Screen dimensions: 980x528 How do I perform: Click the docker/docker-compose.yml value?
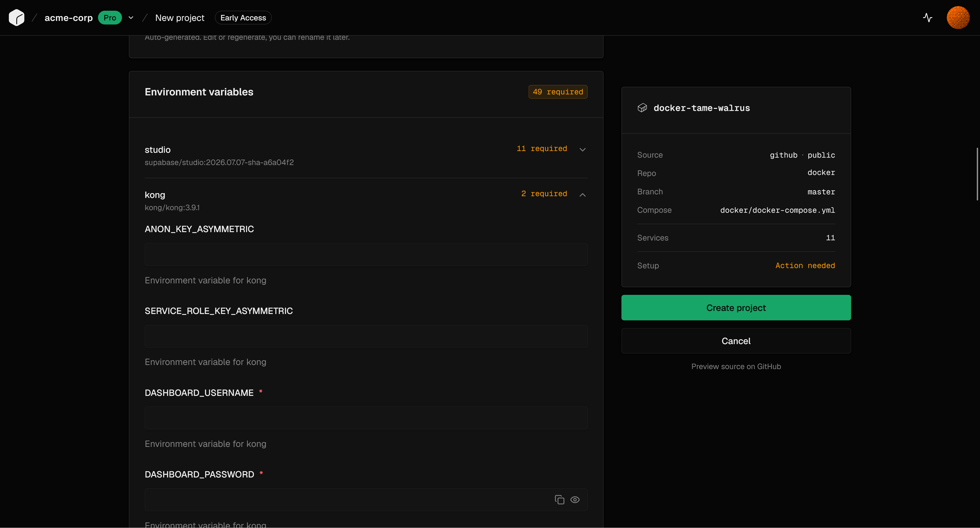tap(777, 210)
